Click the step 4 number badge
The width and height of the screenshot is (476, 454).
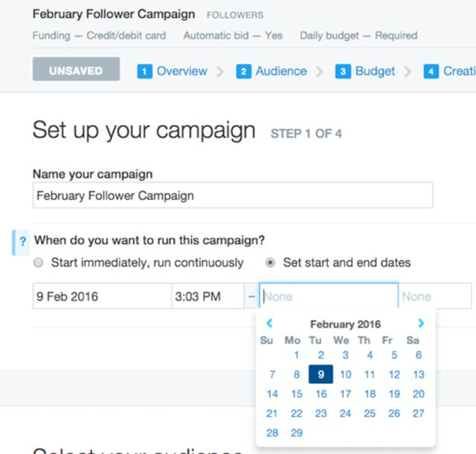[x=431, y=71]
